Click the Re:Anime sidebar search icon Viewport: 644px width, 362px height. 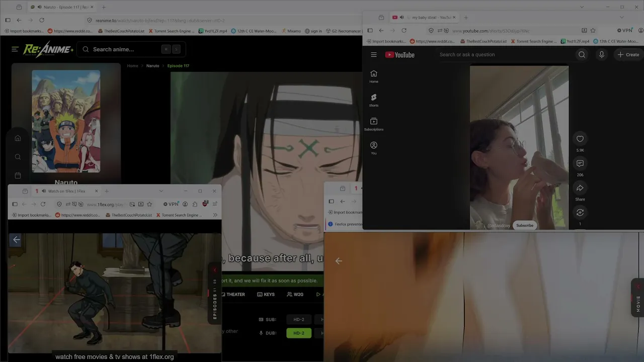point(18,157)
